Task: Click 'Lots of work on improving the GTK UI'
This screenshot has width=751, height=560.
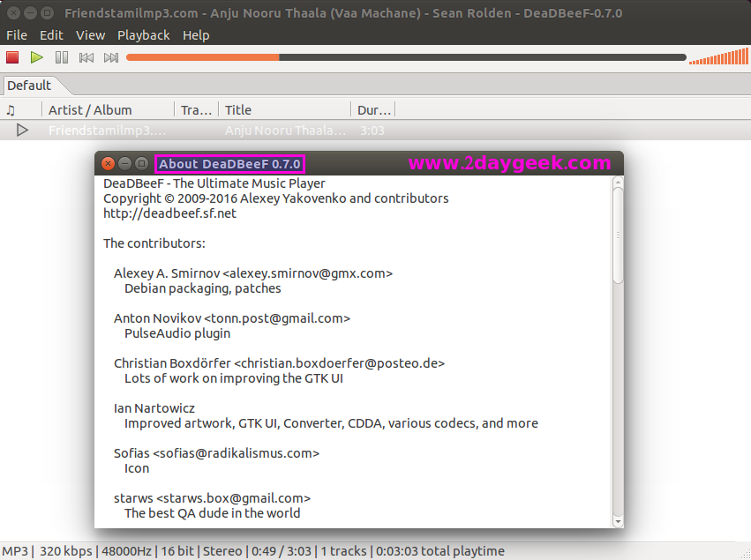Action: pyautogui.click(x=234, y=378)
